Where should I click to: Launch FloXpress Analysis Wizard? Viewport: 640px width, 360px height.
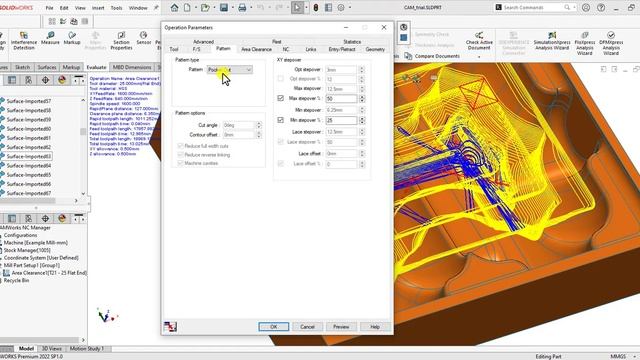pyautogui.click(x=584, y=43)
